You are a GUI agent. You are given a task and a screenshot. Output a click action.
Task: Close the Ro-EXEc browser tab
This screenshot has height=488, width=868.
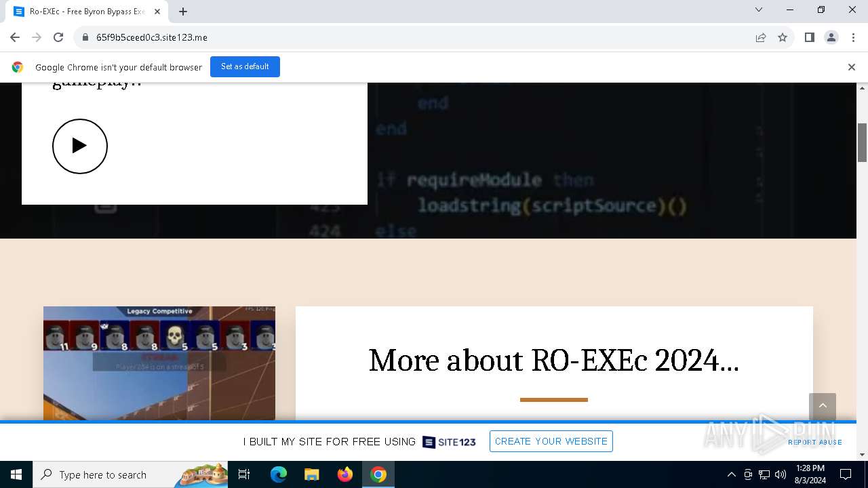[157, 12]
